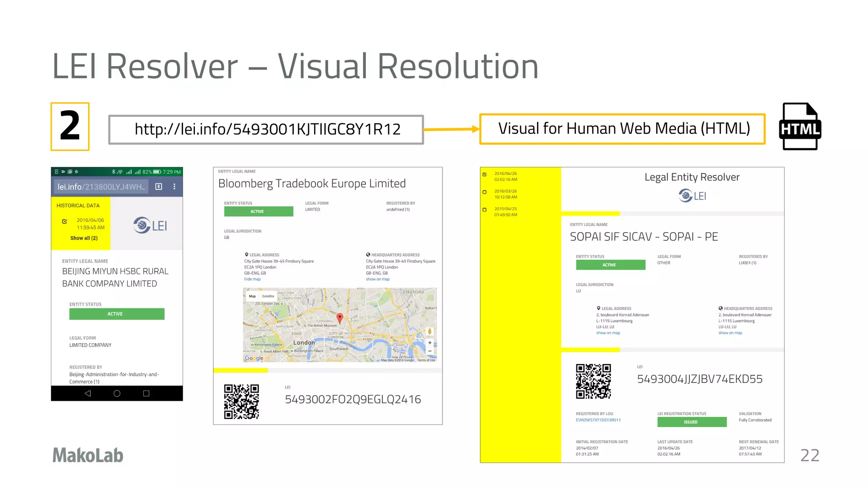This screenshot has height=488, width=868.
Task: Click the legal address pin icon in Bloomberg panel
Action: (246, 255)
